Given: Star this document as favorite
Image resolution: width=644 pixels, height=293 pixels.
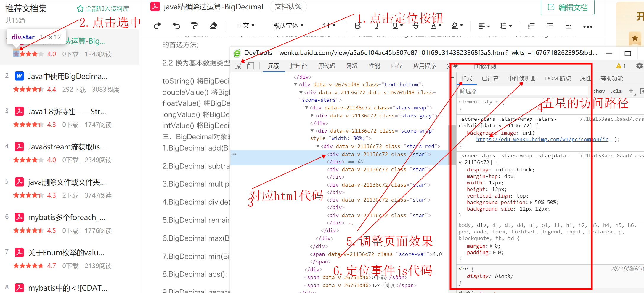Looking at the screenshot, I should (635, 38).
